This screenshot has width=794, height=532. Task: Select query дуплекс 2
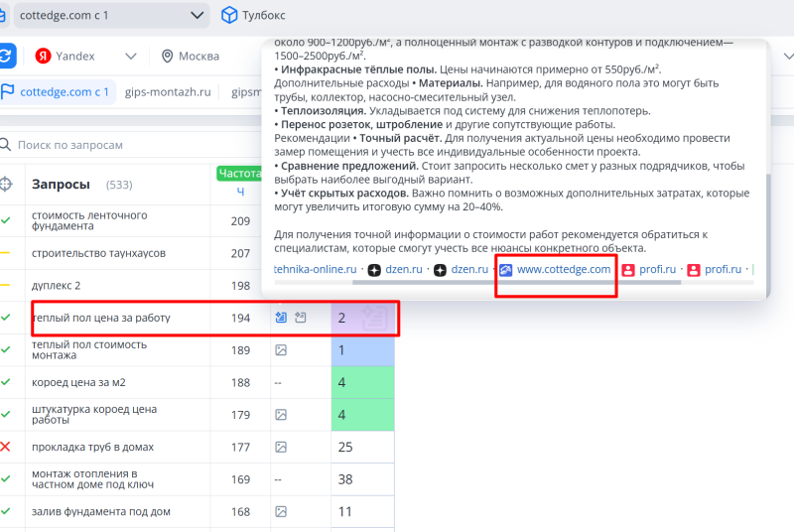57,286
